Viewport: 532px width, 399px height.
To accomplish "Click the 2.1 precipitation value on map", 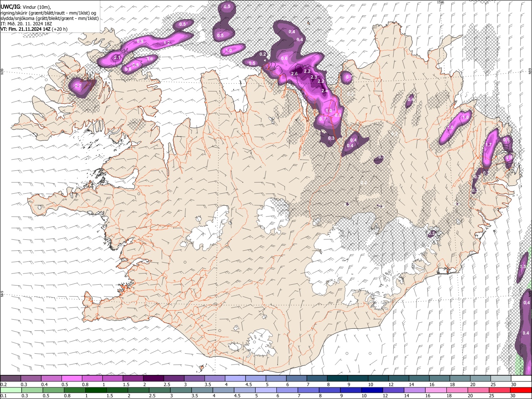I will pos(117,57).
